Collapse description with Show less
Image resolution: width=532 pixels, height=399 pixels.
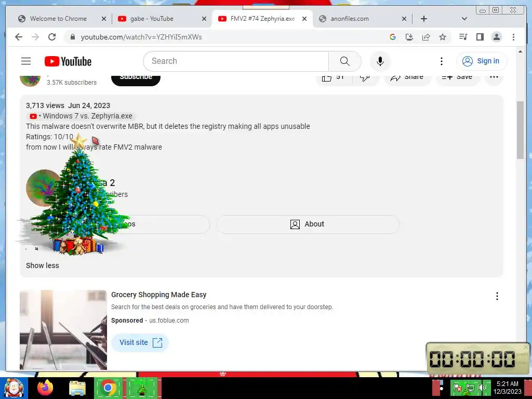tap(43, 265)
